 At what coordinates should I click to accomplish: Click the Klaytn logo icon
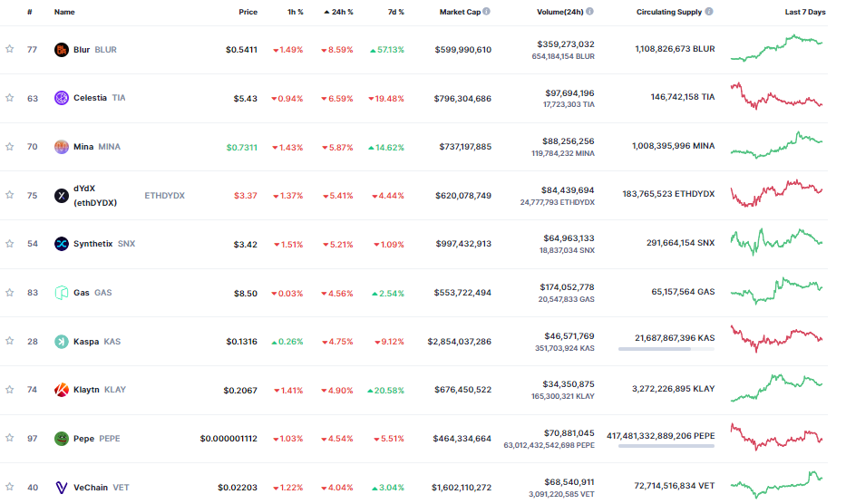point(62,390)
